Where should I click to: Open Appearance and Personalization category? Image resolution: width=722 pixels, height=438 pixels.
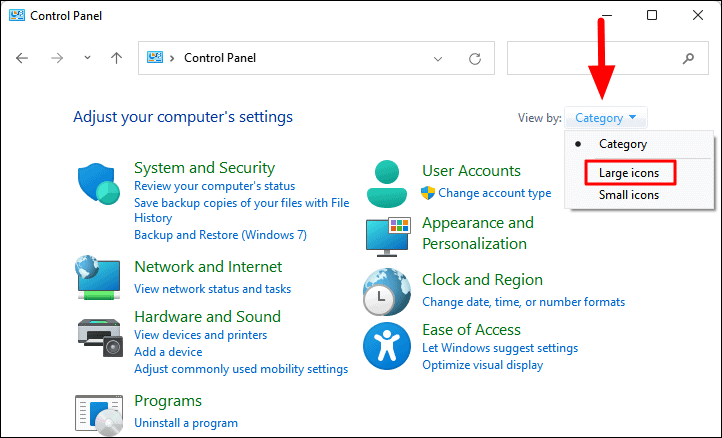point(477,233)
